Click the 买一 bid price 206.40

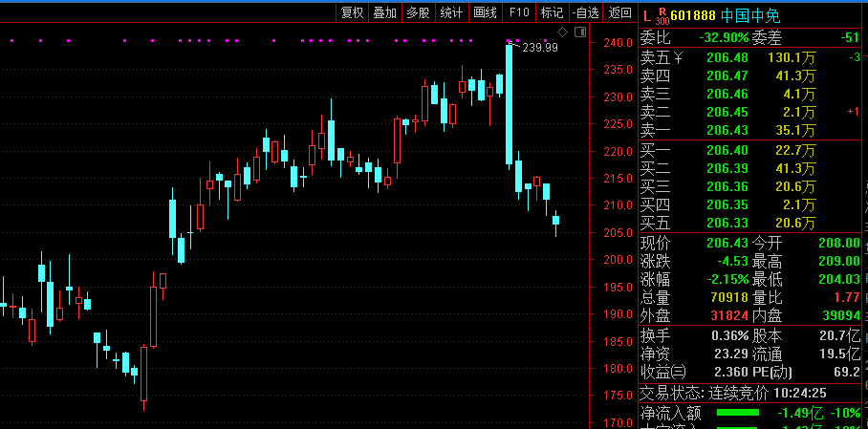pos(725,150)
